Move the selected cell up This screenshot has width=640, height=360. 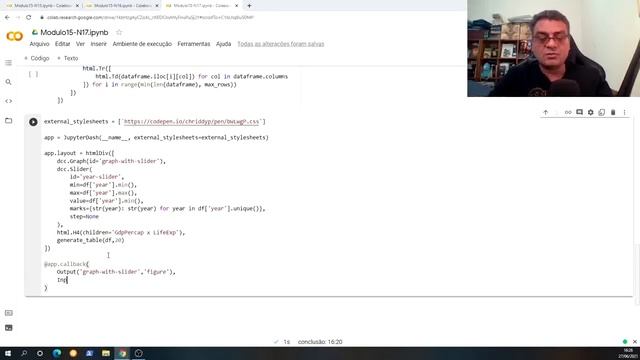(546, 112)
